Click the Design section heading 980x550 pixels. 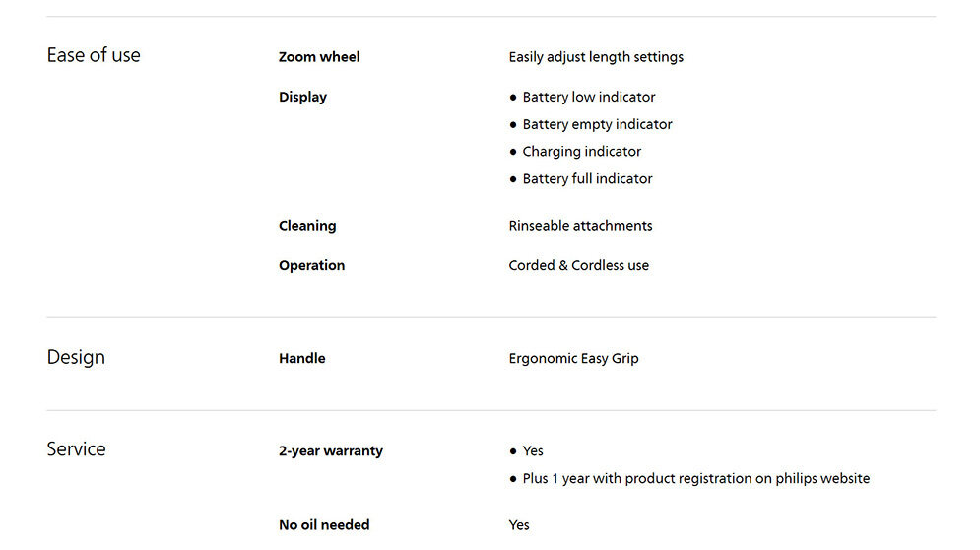[x=76, y=357]
